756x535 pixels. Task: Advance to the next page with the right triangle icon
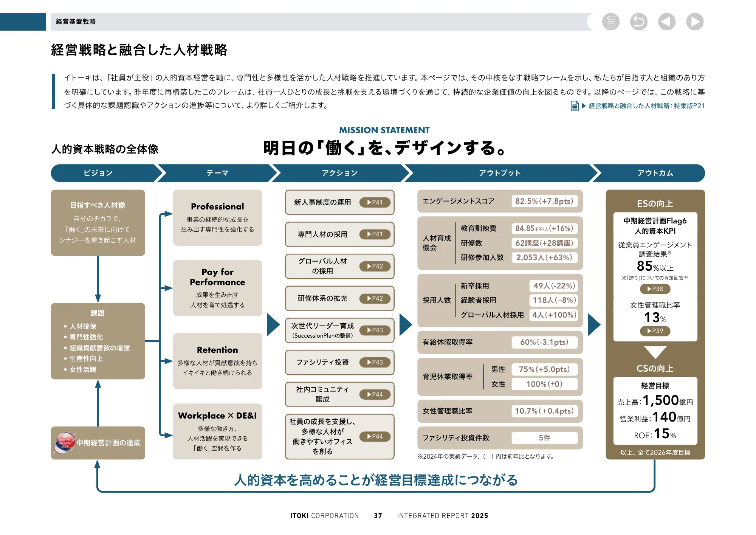[695, 22]
